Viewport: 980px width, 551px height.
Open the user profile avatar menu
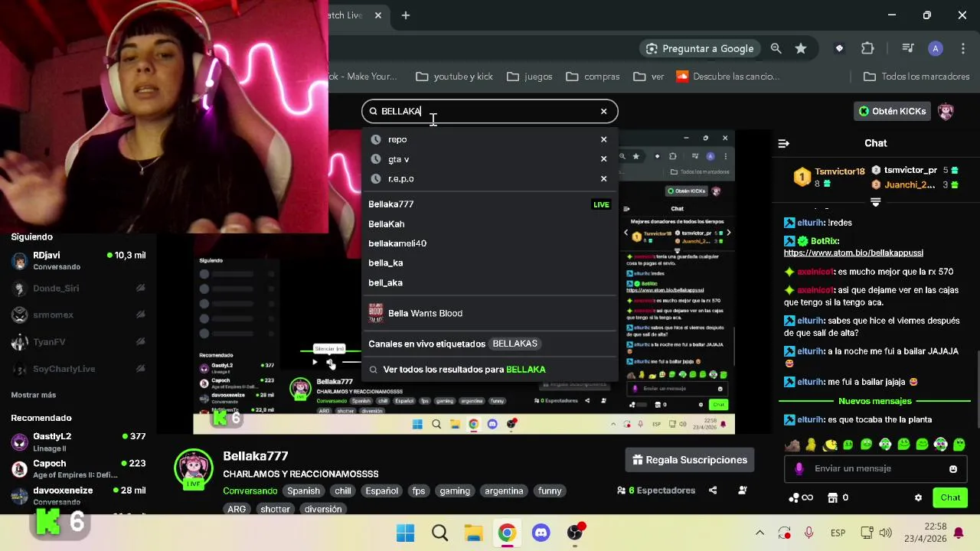click(x=946, y=111)
